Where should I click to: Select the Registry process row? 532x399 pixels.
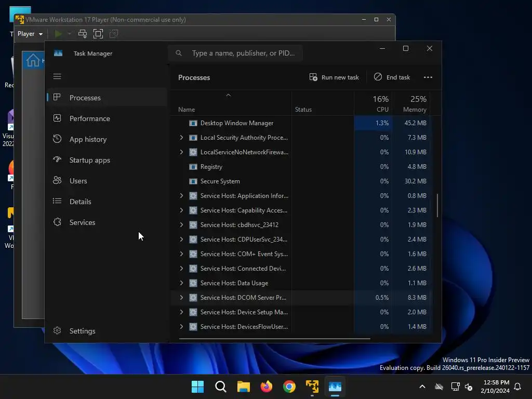pos(300,167)
